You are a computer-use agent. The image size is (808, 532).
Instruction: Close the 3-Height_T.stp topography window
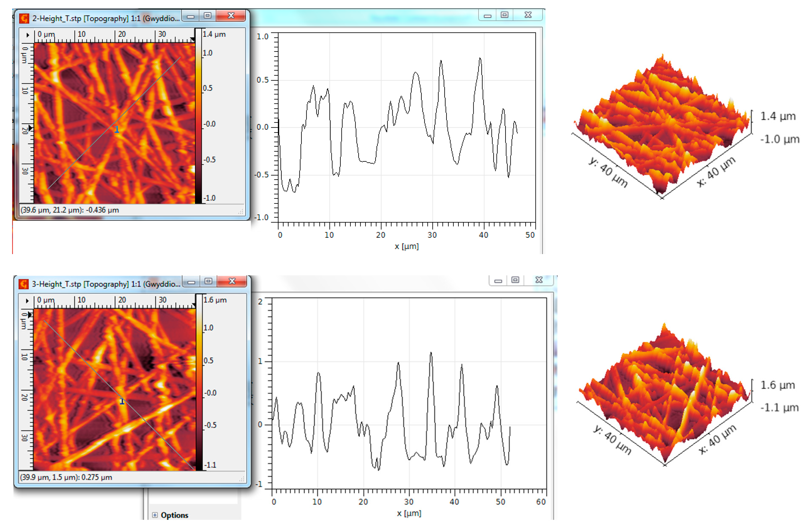click(x=232, y=281)
